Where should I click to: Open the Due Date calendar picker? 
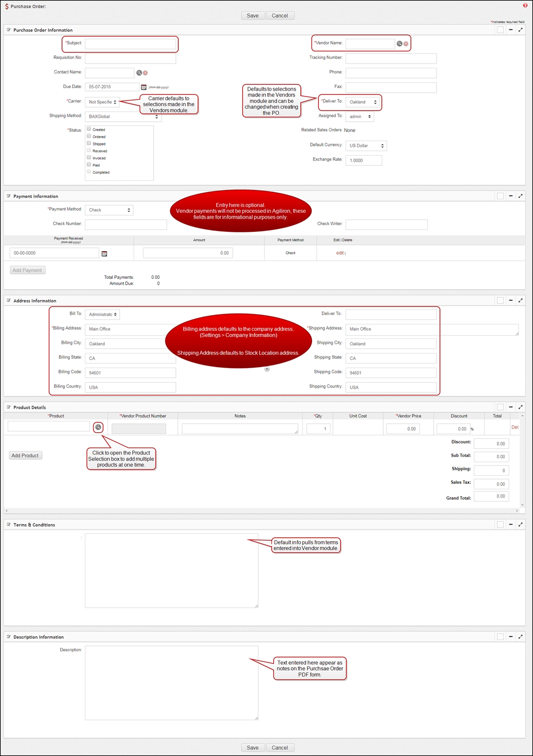[143, 87]
